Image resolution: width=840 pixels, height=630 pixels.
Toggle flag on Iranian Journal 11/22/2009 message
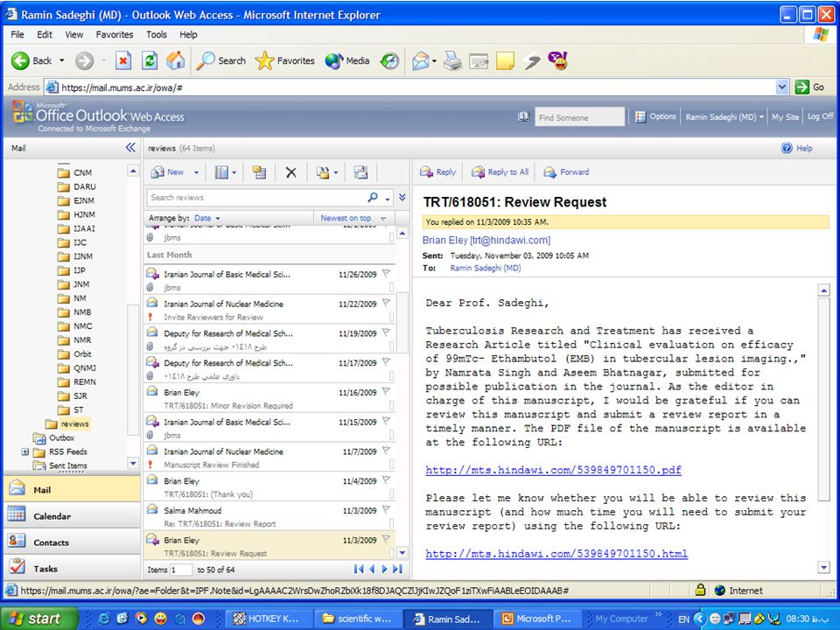coord(386,304)
